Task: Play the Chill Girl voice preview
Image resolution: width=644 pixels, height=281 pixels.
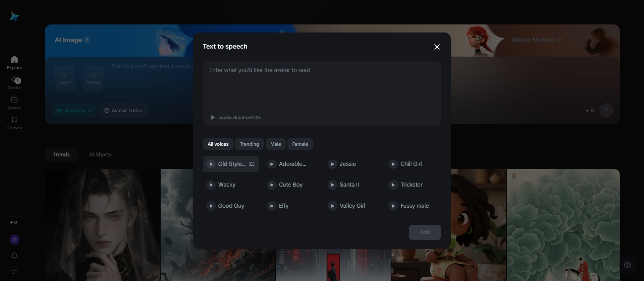Action: click(x=393, y=164)
